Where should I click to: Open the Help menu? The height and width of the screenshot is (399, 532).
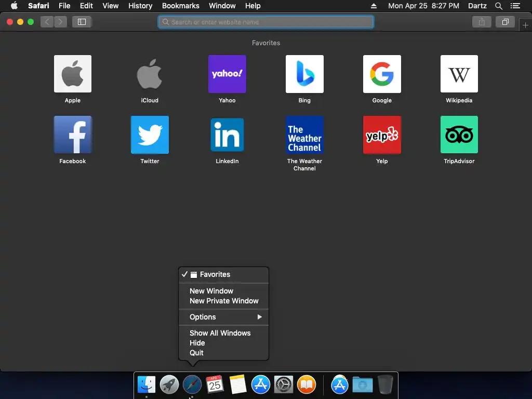[253, 6]
